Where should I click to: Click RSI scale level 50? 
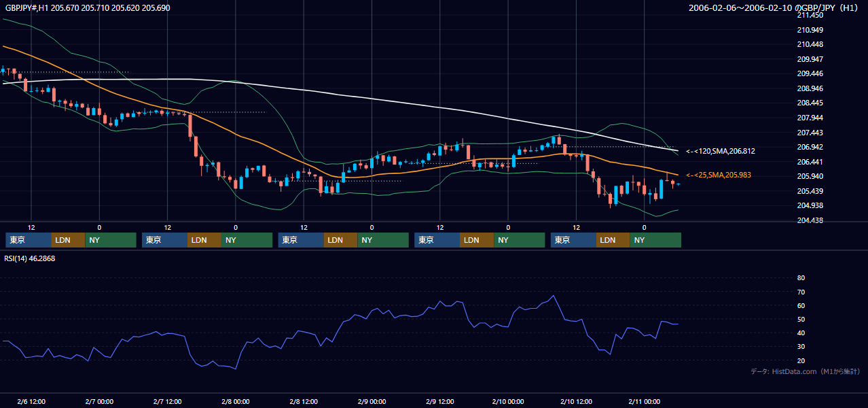tap(801, 319)
